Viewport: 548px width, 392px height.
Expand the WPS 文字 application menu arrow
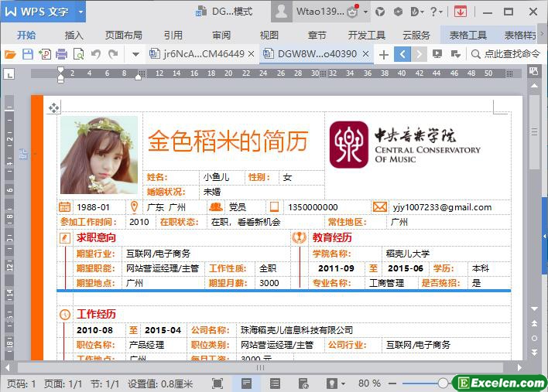click(x=80, y=12)
